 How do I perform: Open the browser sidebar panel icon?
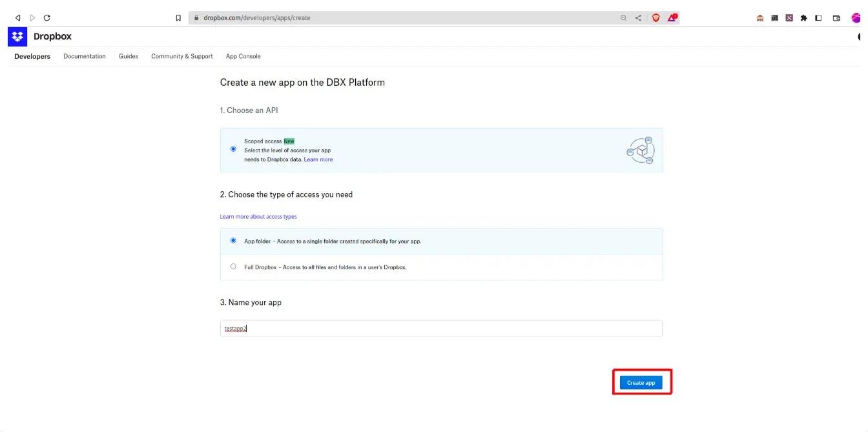[x=818, y=17]
